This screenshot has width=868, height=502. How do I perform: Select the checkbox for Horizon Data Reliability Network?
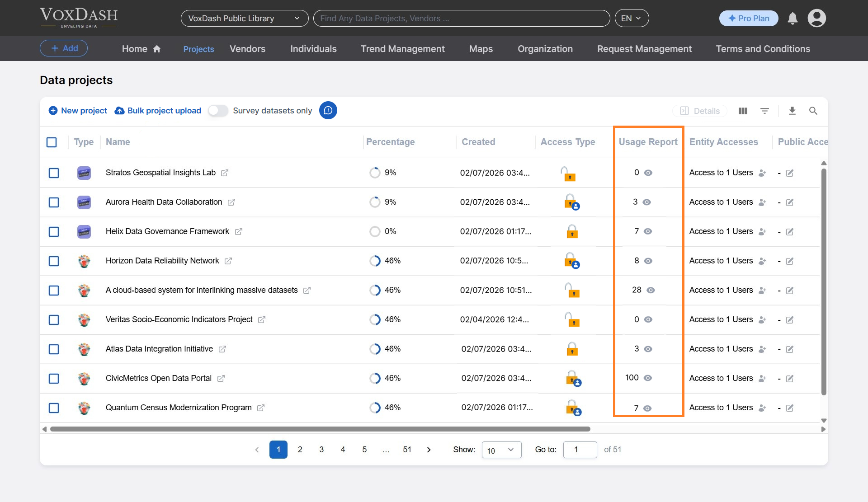pos(54,261)
